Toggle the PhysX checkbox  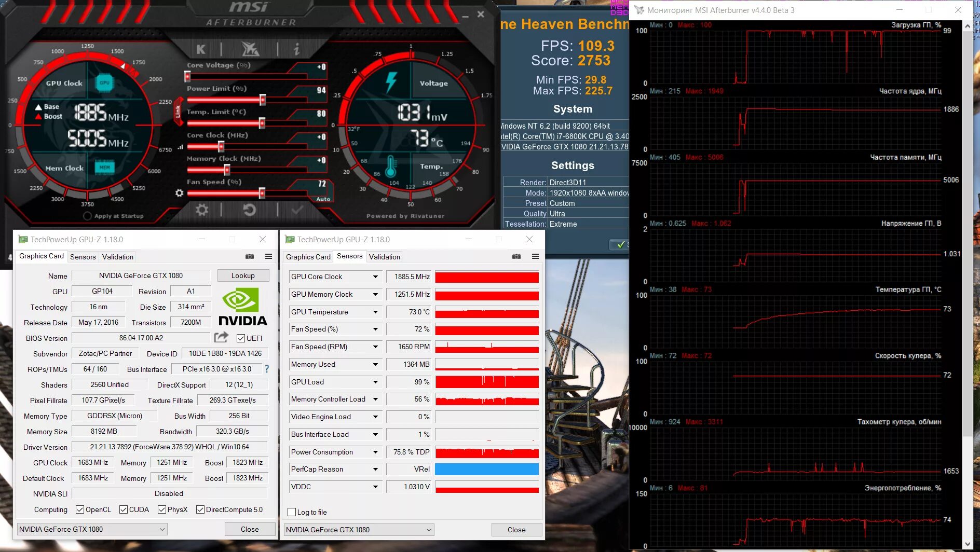pyautogui.click(x=162, y=509)
